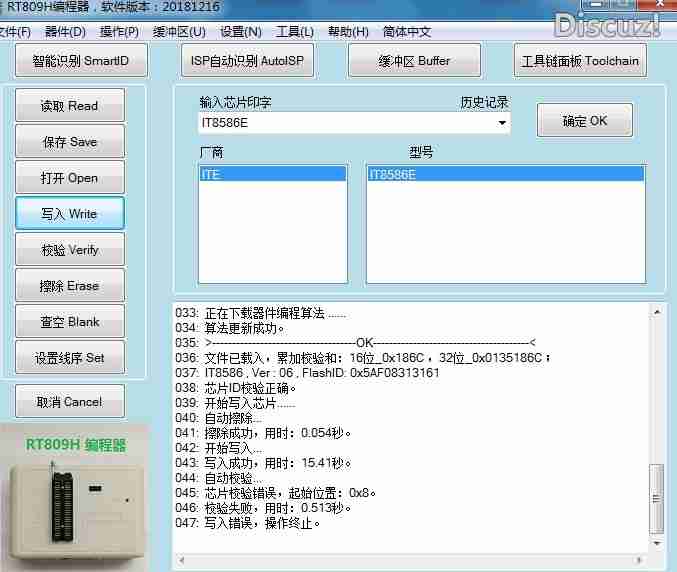Image resolution: width=677 pixels, height=572 pixels.
Task: Open the 工具链面板 Toolchain button
Action: 580,60
